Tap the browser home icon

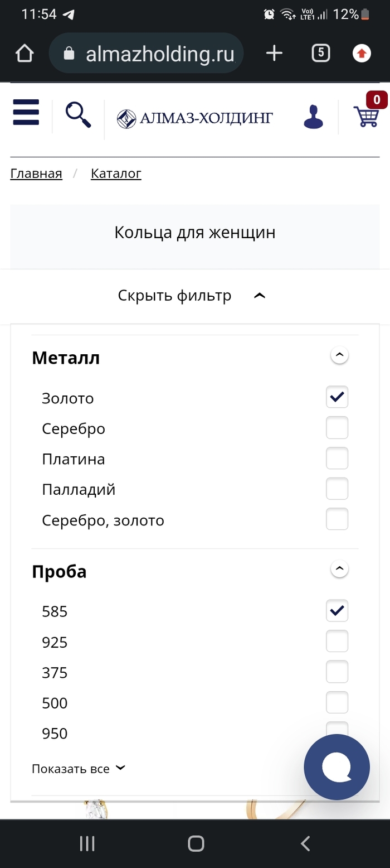pyautogui.click(x=25, y=54)
